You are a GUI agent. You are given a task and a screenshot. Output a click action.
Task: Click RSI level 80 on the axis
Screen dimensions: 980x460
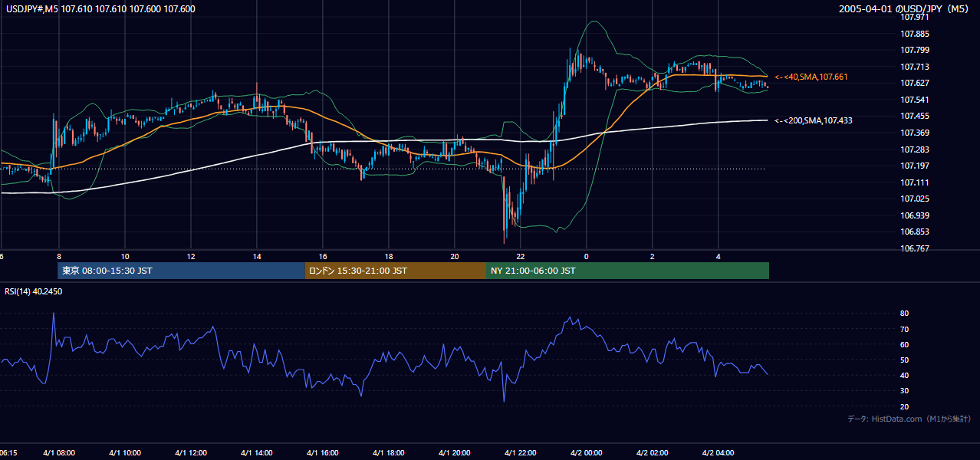(x=905, y=314)
